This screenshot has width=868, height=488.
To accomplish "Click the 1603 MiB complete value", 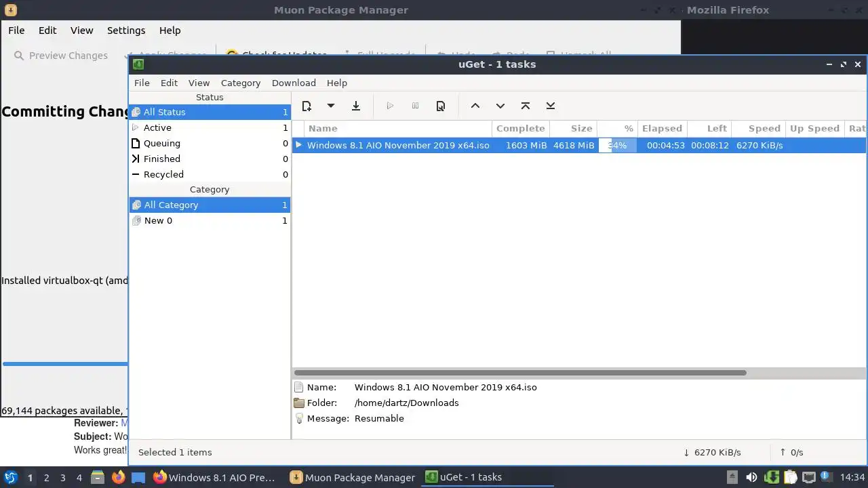I will (526, 145).
